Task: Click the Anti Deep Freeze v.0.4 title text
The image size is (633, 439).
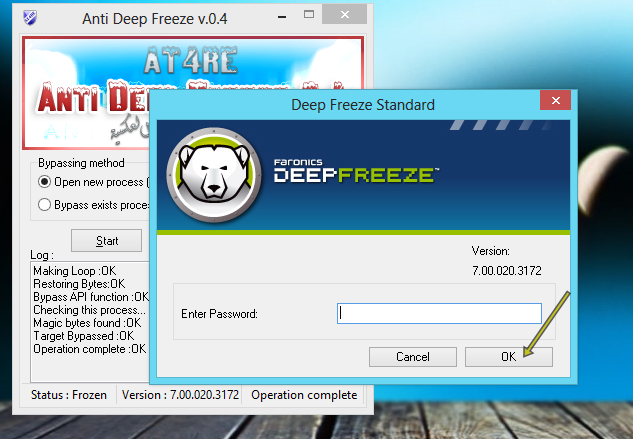Action: [x=155, y=19]
